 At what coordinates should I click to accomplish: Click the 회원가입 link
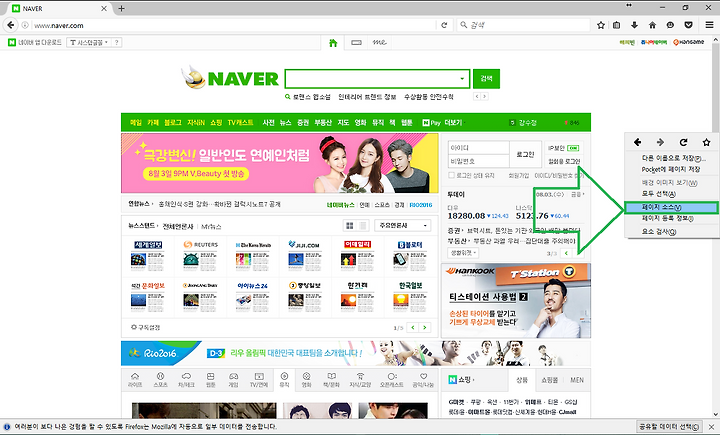pos(518,175)
